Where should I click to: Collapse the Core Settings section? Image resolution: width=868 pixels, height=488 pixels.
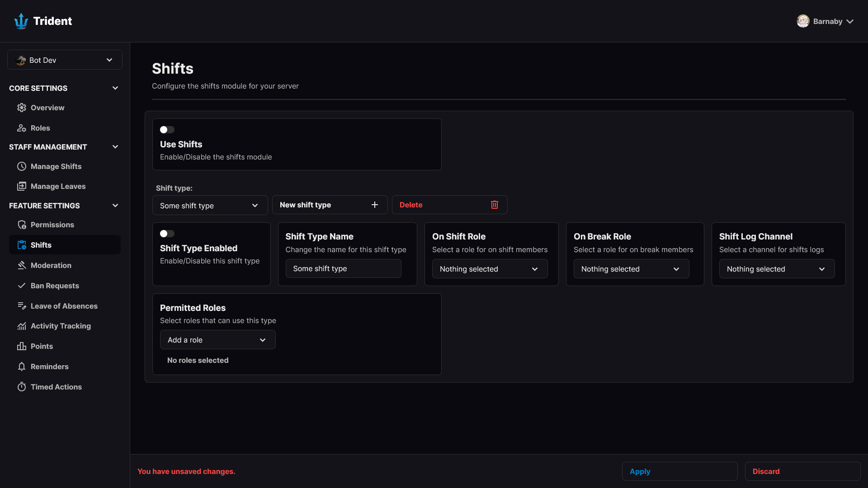[115, 88]
